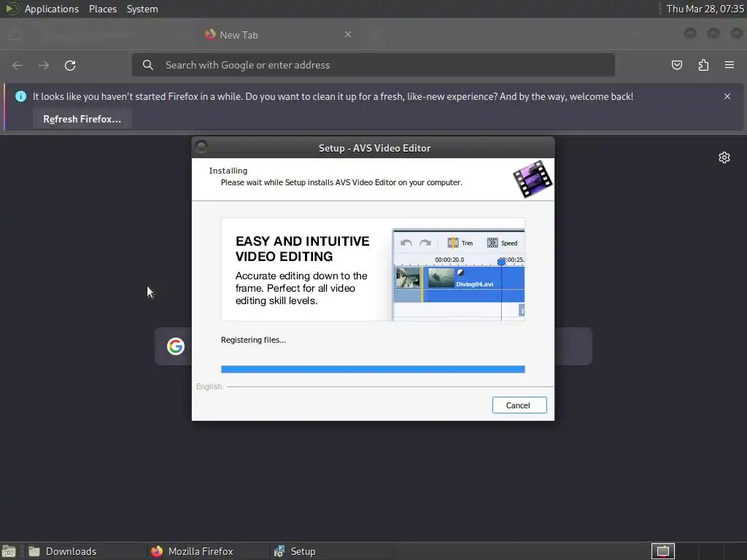Screen dimensions: 747x560
Task: Click the Applications menu logo icon
Action: 12,9
